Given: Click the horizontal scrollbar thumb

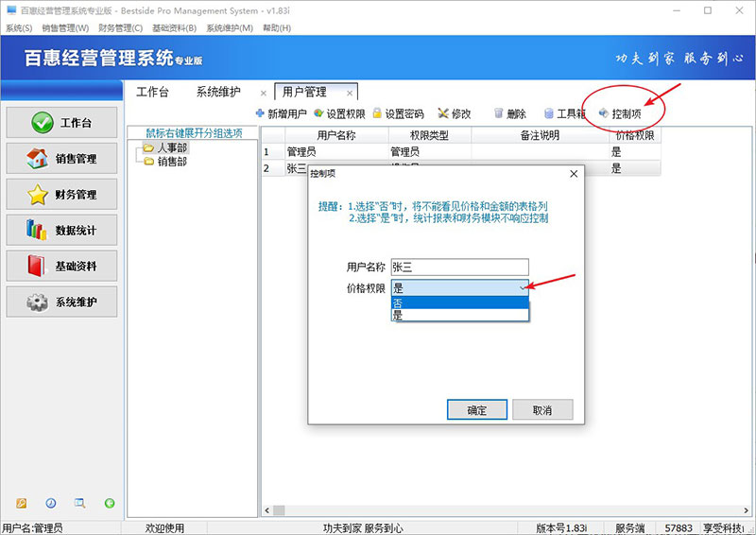Looking at the screenshot, I should click(279, 509).
